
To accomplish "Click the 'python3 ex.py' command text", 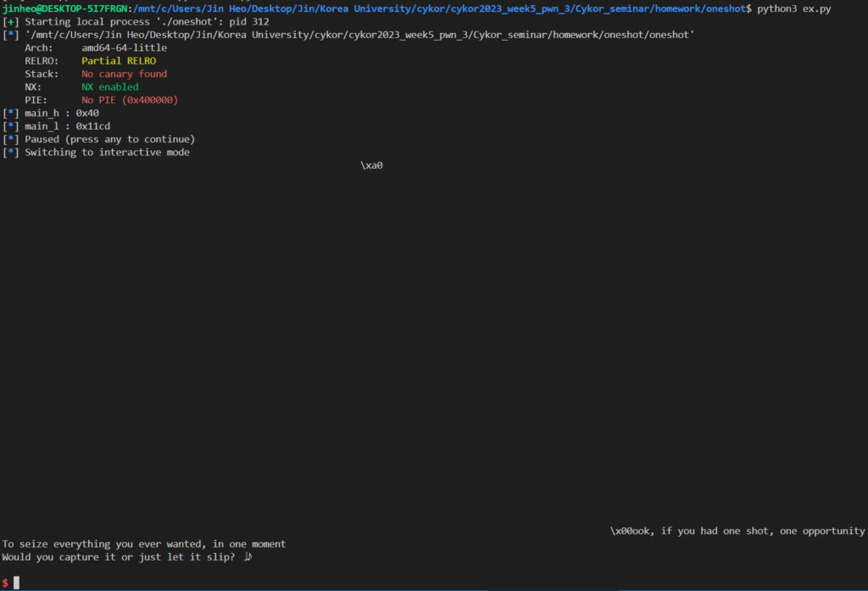I will click(x=793, y=8).
